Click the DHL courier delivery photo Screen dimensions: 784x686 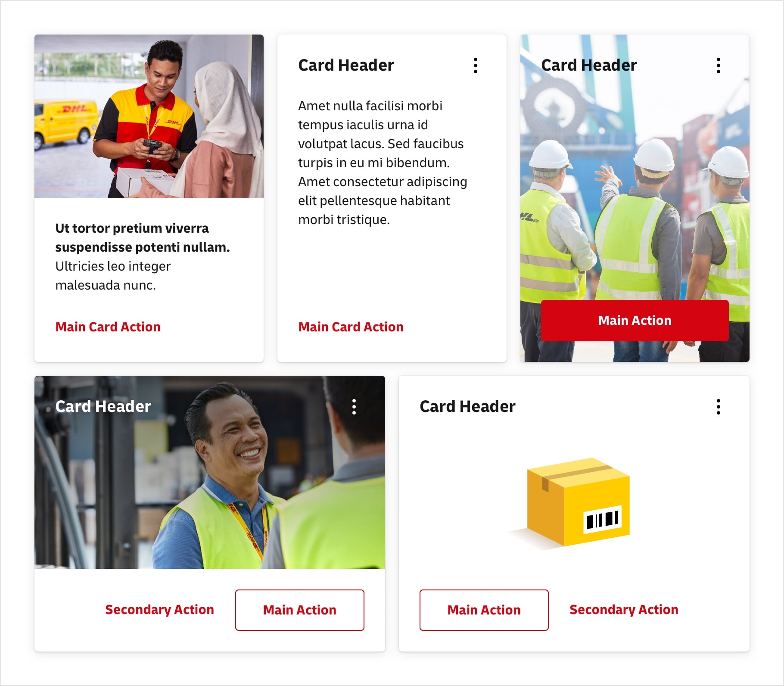[x=149, y=116]
